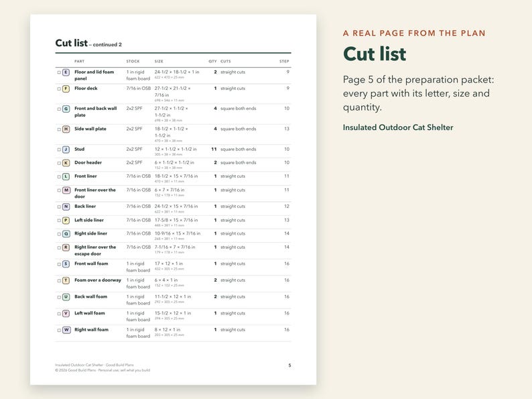Check the Front liner row box

coord(59,176)
